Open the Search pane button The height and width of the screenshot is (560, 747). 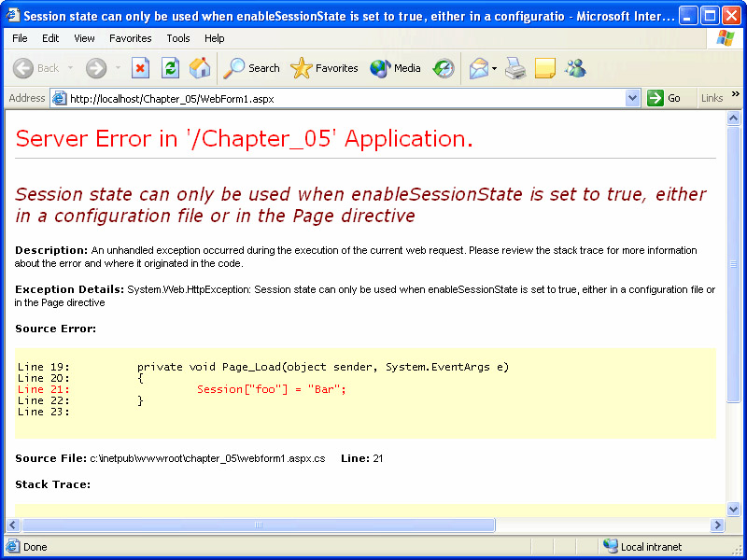(252, 68)
